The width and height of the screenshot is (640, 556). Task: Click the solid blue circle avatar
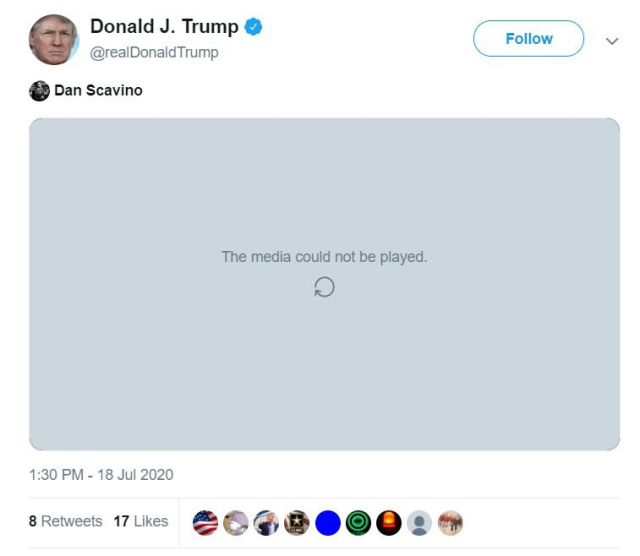click(328, 523)
